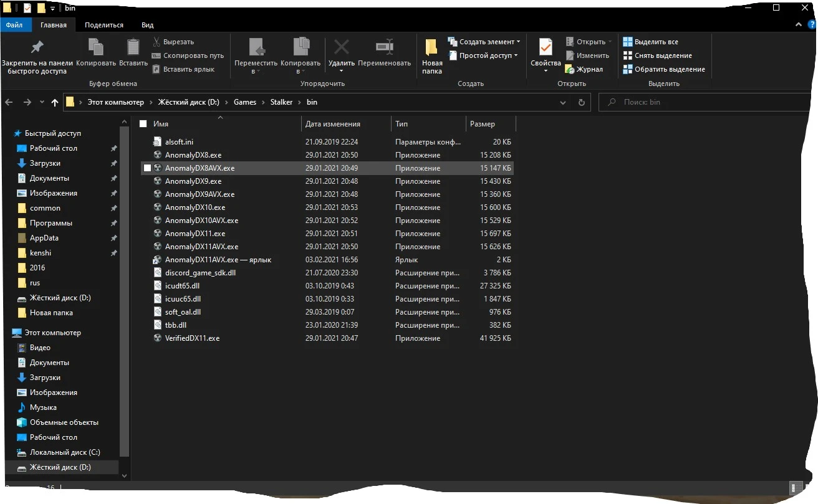Tick the checkbox next to AnomalyDX8AVX.exe

(147, 168)
